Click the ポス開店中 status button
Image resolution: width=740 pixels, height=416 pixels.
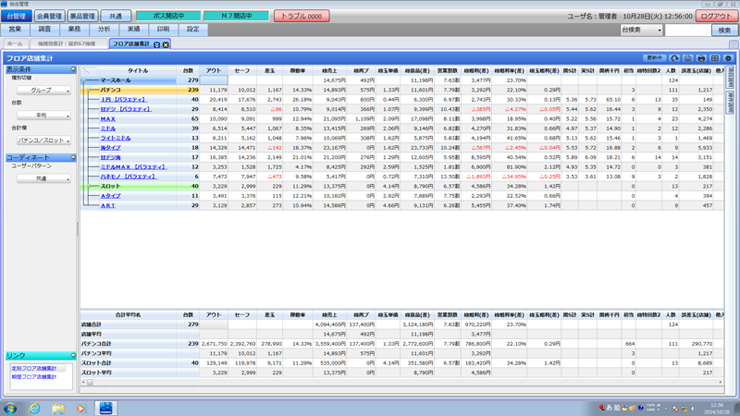click(168, 16)
